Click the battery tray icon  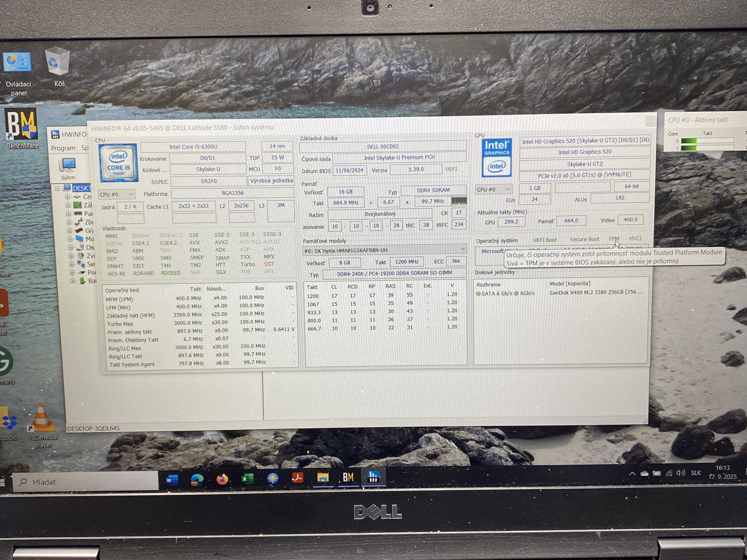click(656, 473)
